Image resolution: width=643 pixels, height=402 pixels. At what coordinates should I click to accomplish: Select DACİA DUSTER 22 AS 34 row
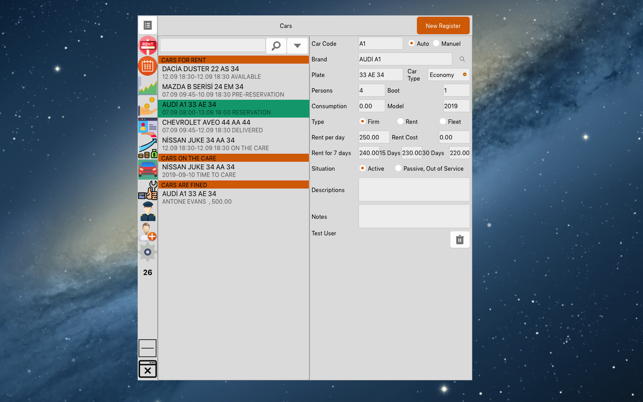tap(233, 73)
